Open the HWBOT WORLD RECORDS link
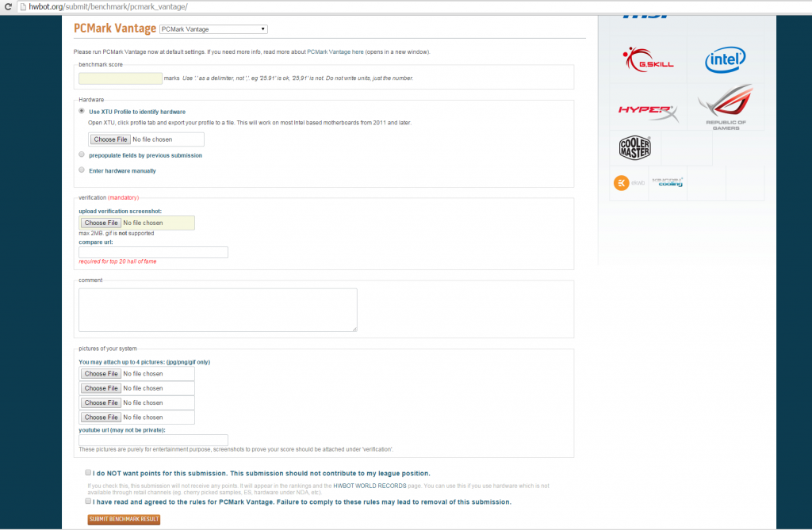Image resolution: width=812 pixels, height=530 pixels. 370,486
